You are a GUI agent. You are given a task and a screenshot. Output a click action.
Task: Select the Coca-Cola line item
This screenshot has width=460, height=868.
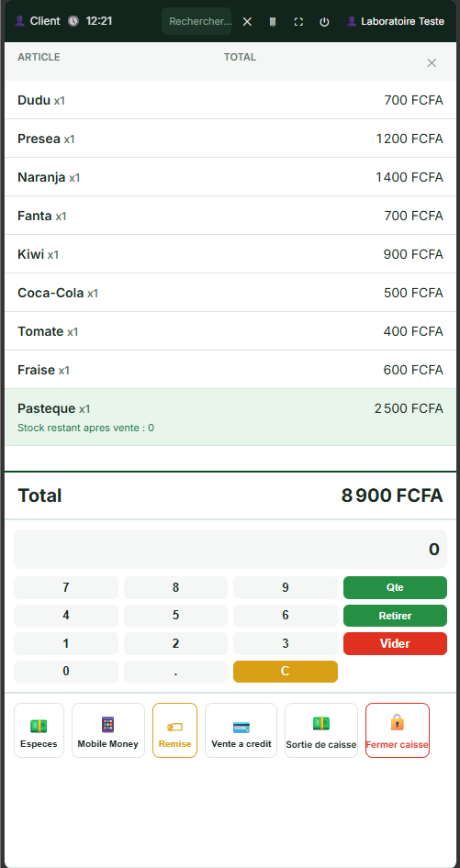(230, 293)
